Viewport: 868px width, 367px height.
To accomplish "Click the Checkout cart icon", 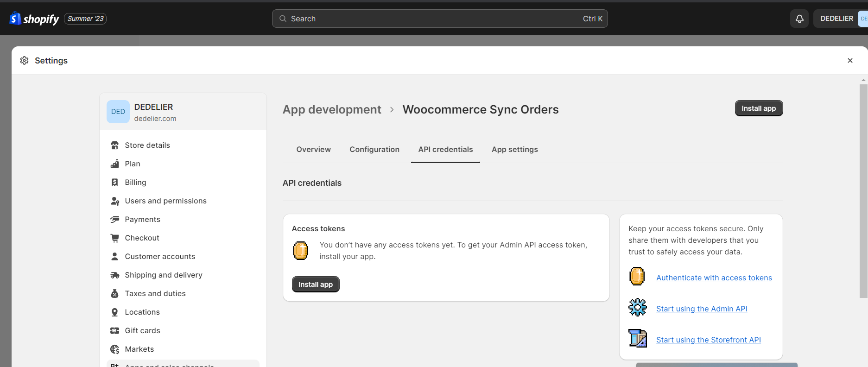I will click(115, 238).
